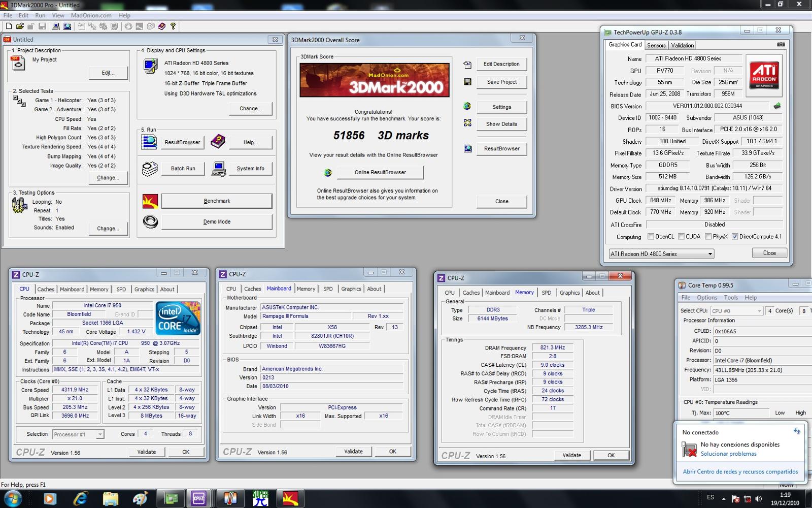The image size is (812, 508).
Task: Open the MadOnion.com menu
Action: click(91, 15)
